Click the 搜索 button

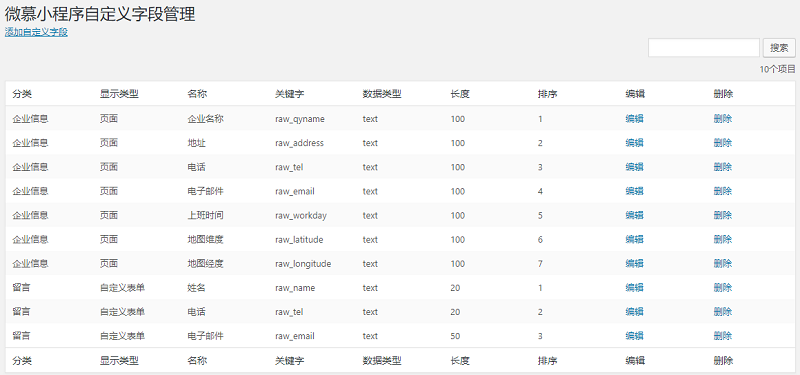(779, 48)
